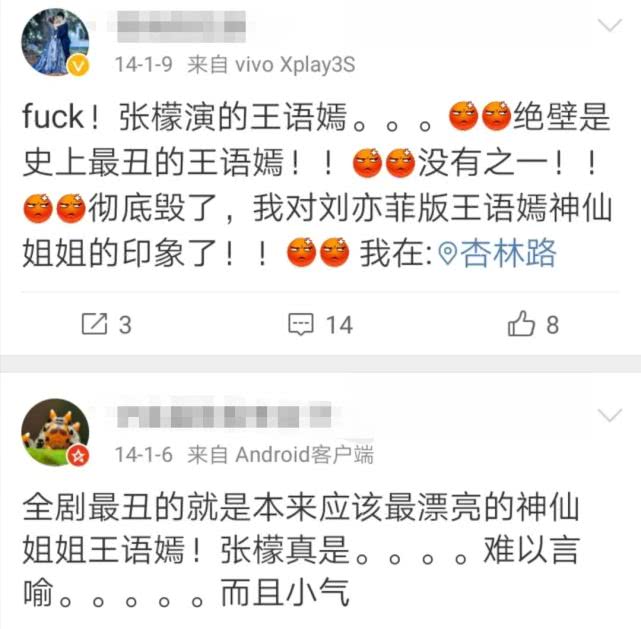This screenshot has width=641, height=629.
Task: Open first poster's avatar with wedding photo
Action: pos(55,42)
